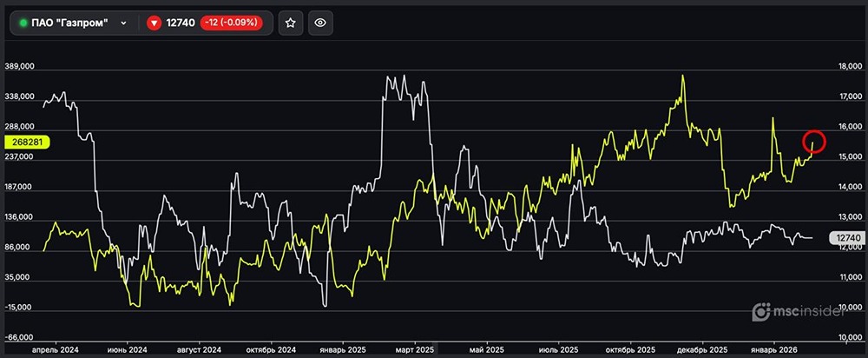Click the 15,000 right axis value
Screen dimensions: 868x358
(x=849, y=157)
